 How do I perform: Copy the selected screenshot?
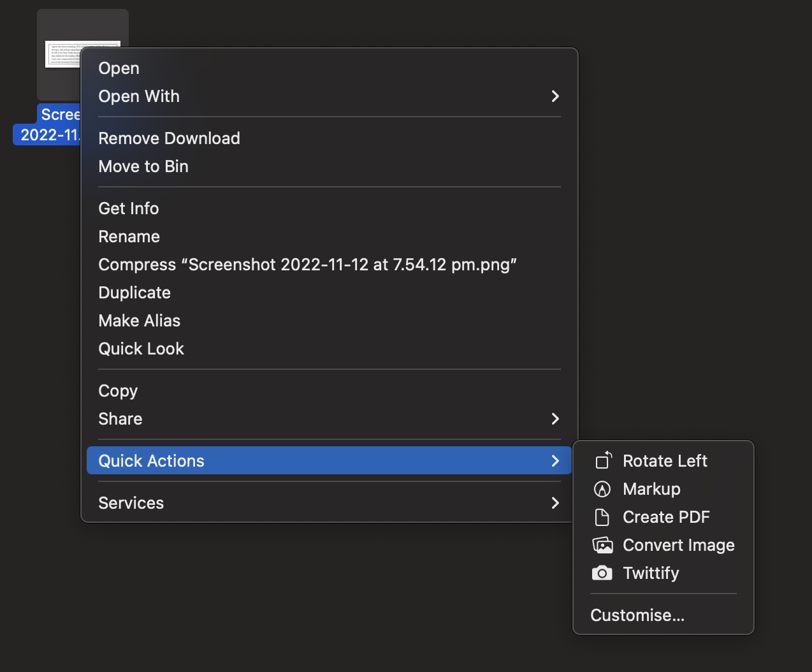coord(118,390)
